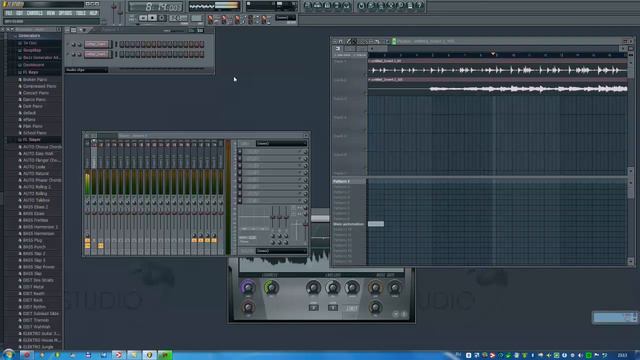Open the Browser view shortcut icon
640x360 pixels.
[337, 5]
